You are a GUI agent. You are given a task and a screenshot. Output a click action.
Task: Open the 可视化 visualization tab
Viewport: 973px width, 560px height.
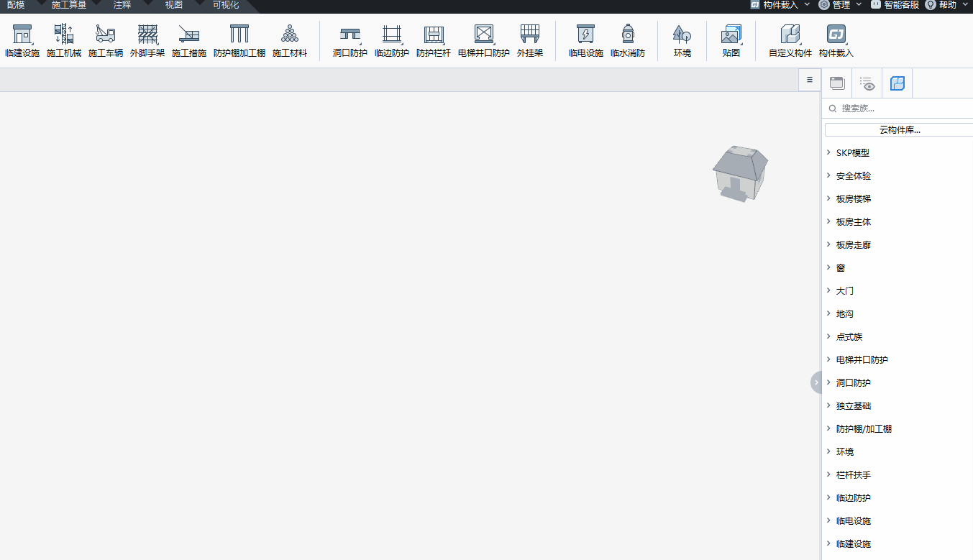tap(226, 5)
